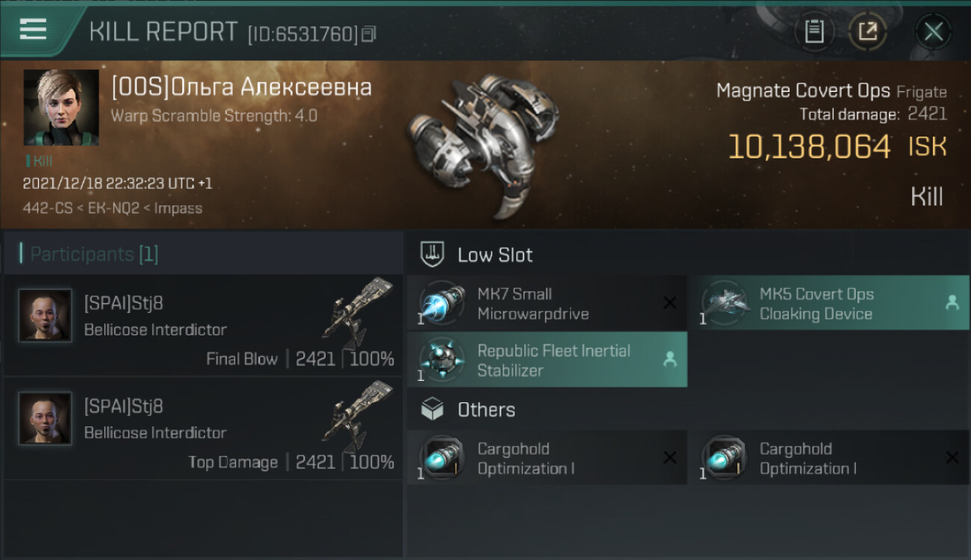Click the Top Damage Bellicose Interdictor ship

[359, 415]
